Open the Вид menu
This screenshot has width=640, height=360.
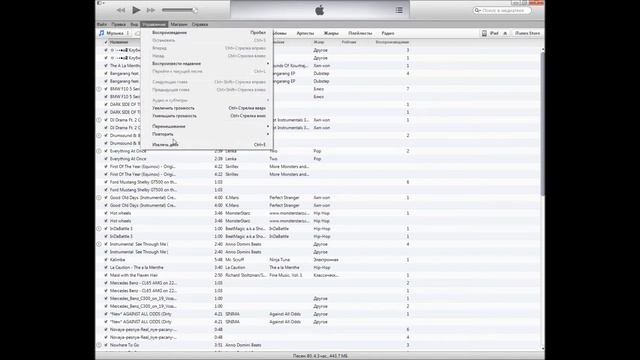click(134, 24)
